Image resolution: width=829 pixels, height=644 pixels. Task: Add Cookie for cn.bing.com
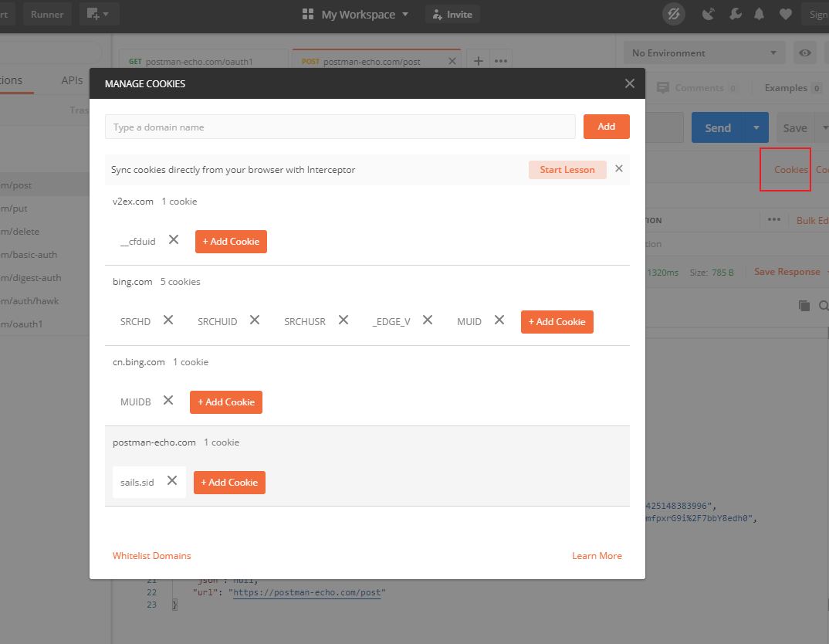click(225, 402)
